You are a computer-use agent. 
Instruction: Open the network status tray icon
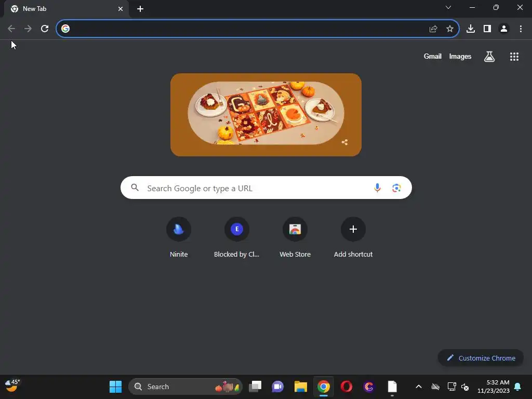tap(451, 387)
